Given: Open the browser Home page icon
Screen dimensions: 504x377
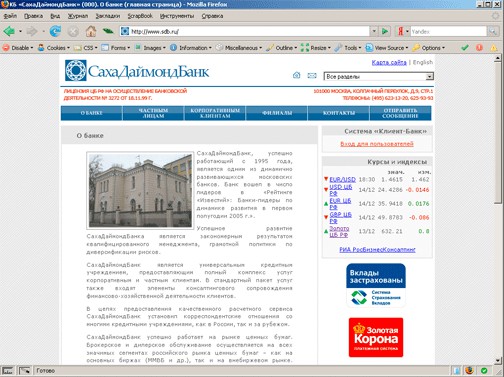Looking at the screenshot, I should click(91, 32).
